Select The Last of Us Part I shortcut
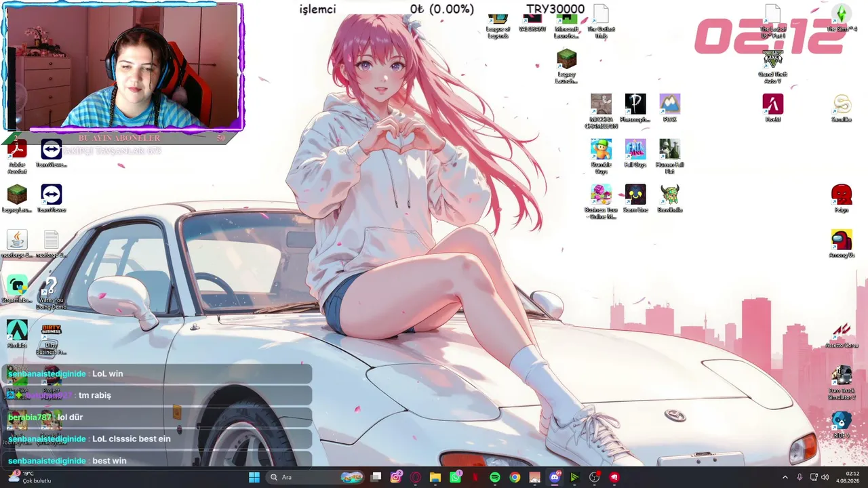This screenshot has height=488, width=868. click(x=772, y=22)
